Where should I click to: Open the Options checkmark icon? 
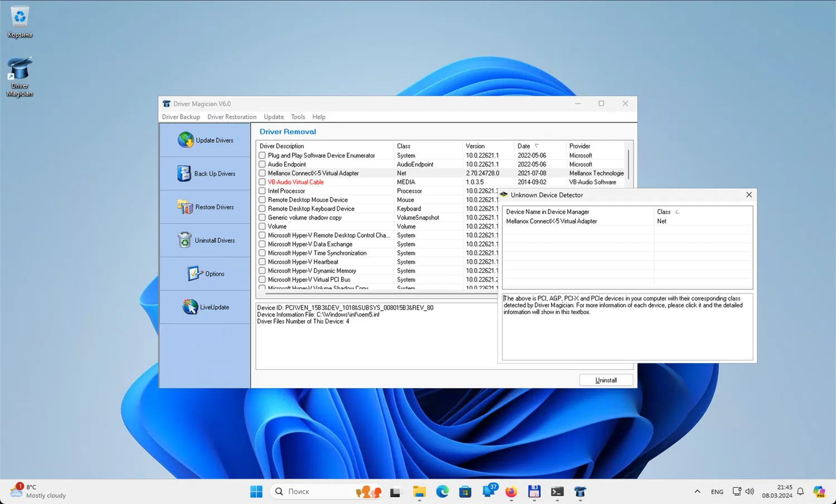pos(193,273)
